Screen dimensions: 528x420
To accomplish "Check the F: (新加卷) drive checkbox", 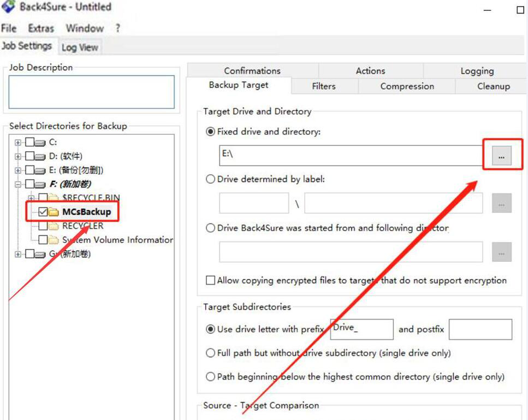I will point(29,184).
